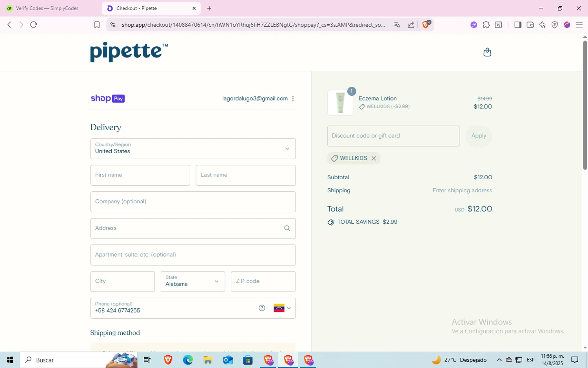The width and height of the screenshot is (588, 368).
Task: Reload the checkout page
Action: pyautogui.click(x=34, y=25)
